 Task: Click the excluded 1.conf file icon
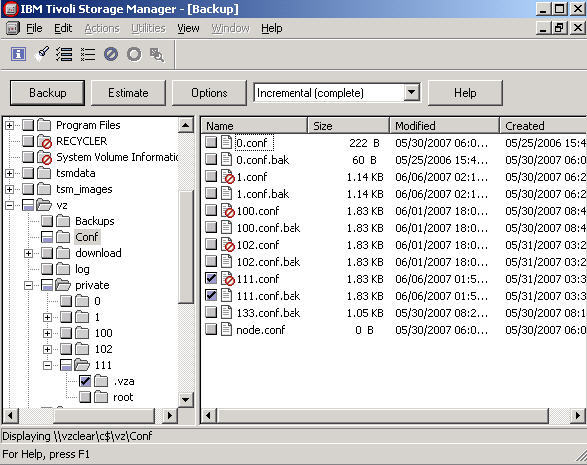pos(228,177)
